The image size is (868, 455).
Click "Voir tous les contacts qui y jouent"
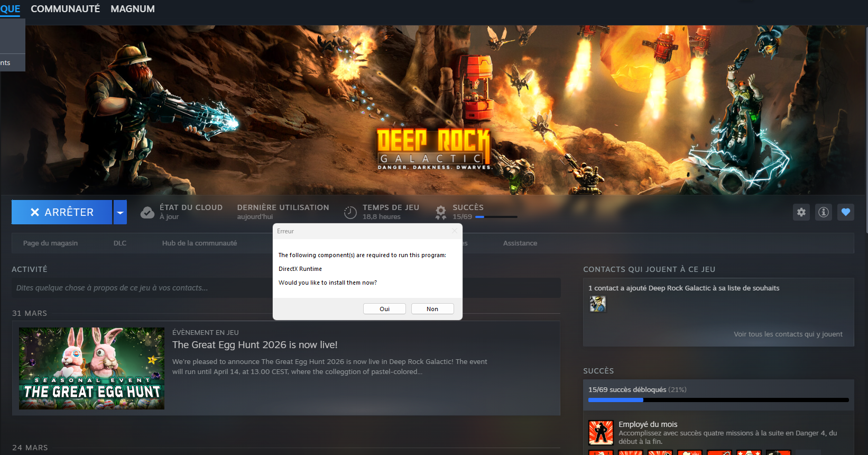(788, 334)
